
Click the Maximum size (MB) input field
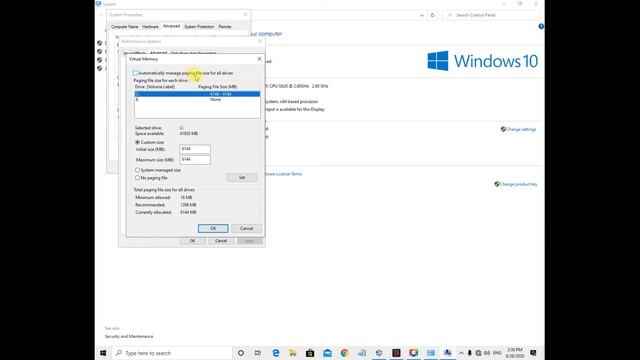pos(195,160)
